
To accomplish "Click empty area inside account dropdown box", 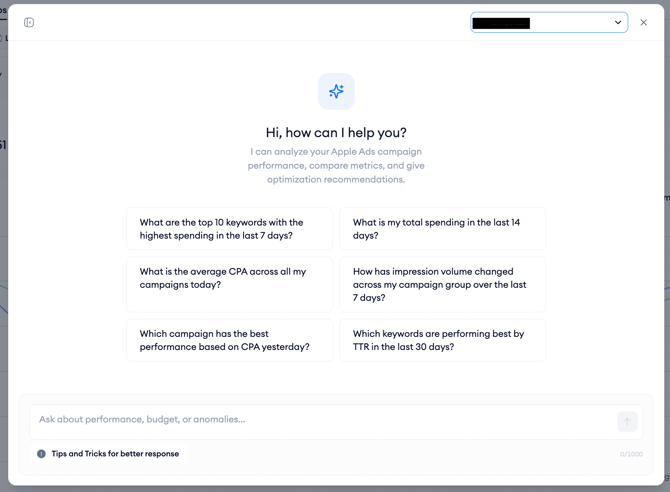I will pos(570,22).
